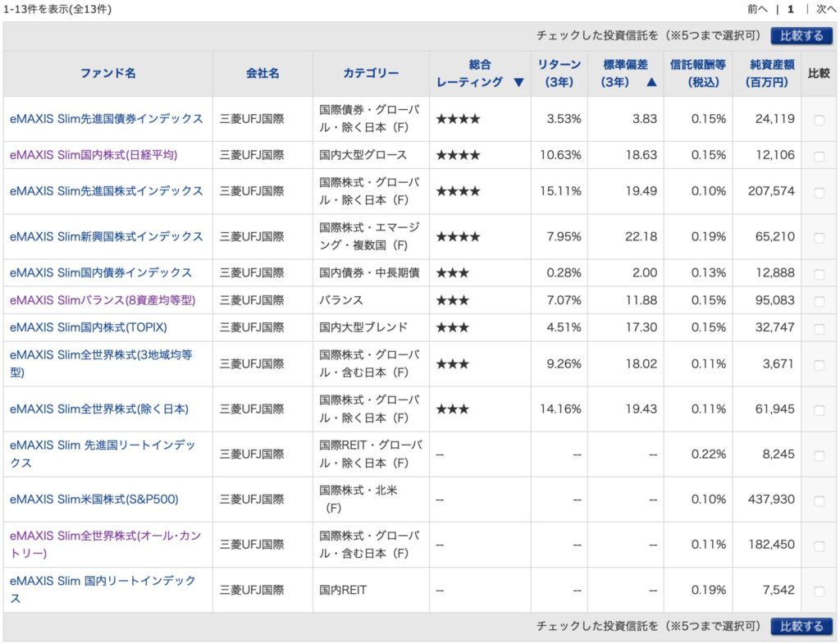
Task: Check compare box for eMAXIS Slim国内株式(TOPIX)
Action: [x=819, y=329]
